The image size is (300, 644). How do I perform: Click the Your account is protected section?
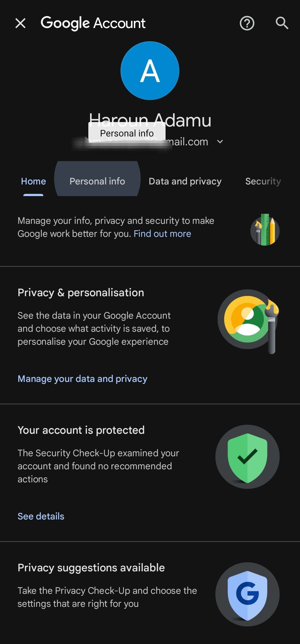[81, 430]
